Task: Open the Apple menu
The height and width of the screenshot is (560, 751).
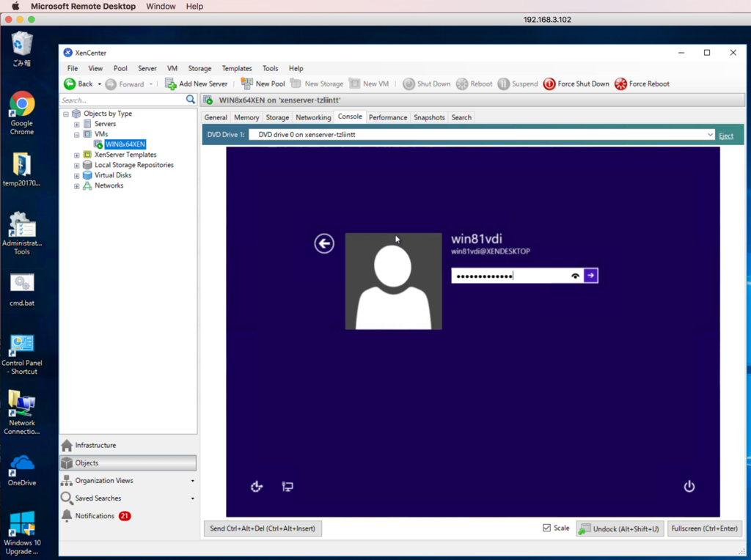Action: [15, 6]
